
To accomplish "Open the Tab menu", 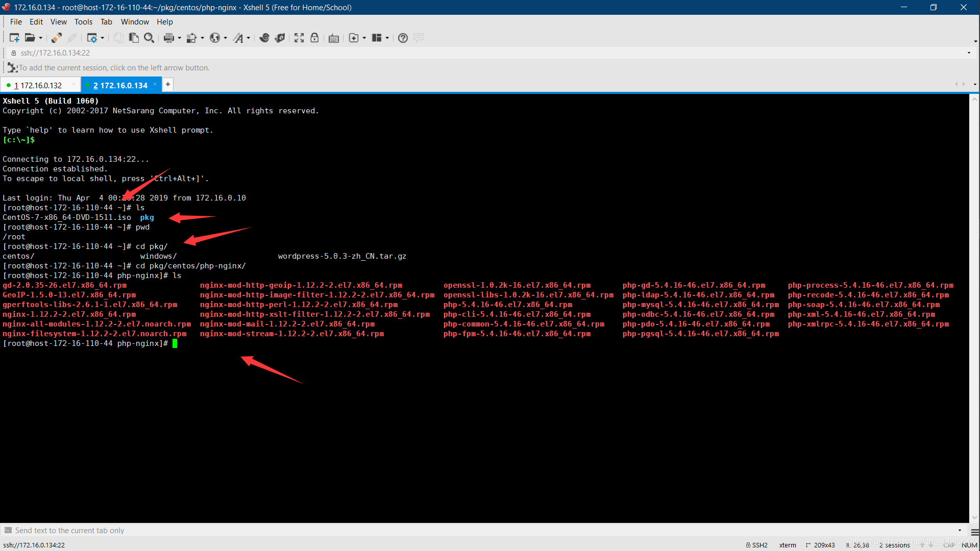I will 106,22.
